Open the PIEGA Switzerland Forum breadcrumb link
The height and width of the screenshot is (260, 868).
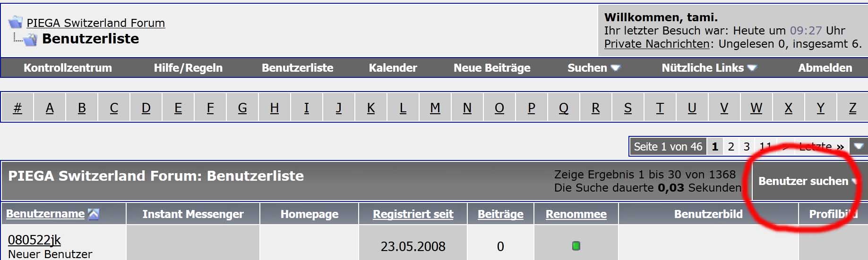point(95,23)
